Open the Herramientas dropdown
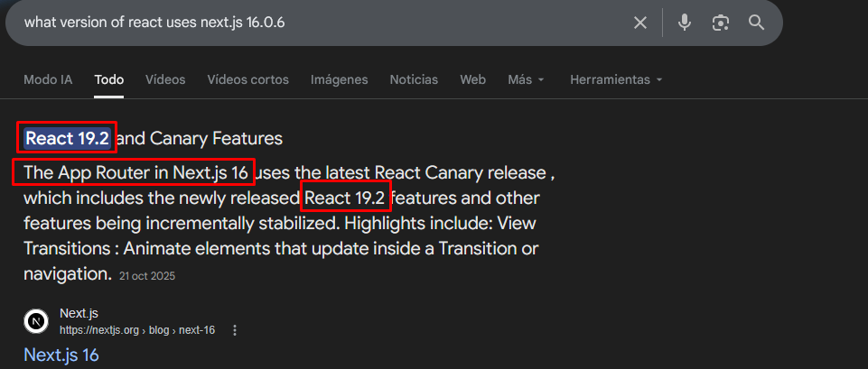 tap(616, 79)
